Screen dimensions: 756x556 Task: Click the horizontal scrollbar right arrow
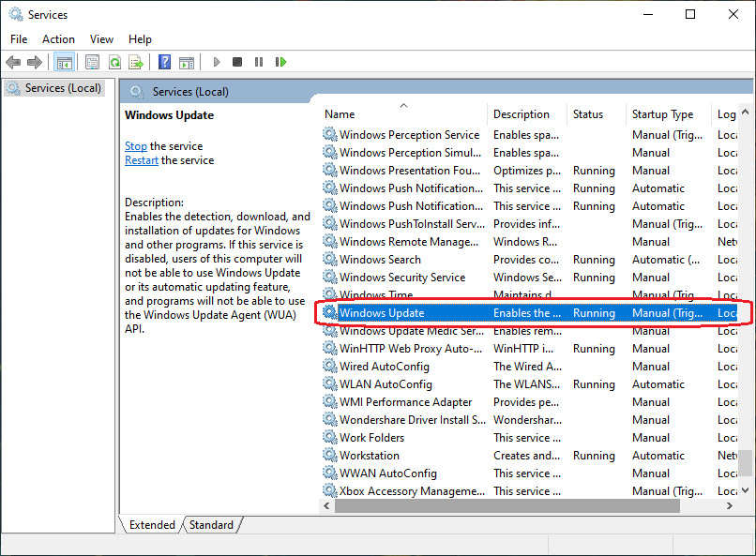730,505
